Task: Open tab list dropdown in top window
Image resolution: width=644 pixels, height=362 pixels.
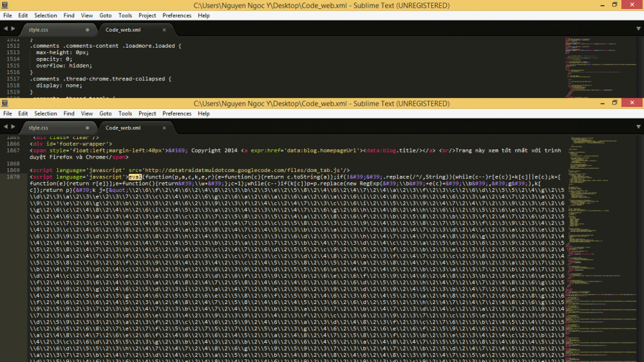Action: pos(638,29)
